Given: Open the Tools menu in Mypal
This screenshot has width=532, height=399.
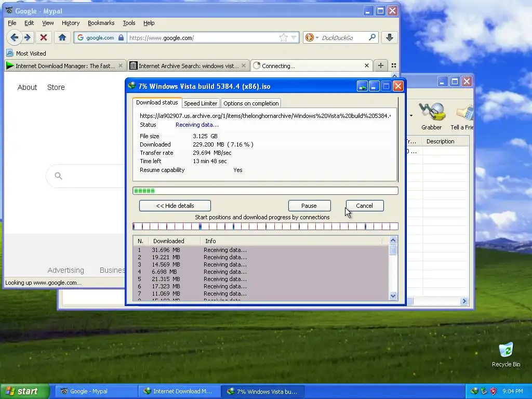Looking at the screenshot, I should coord(129,23).
